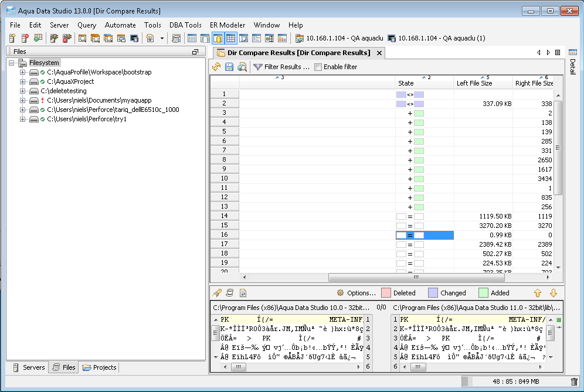This screenshot has height=392, width=584.
Task: Click the save results disk icon
Action: [x=229, y=67]
